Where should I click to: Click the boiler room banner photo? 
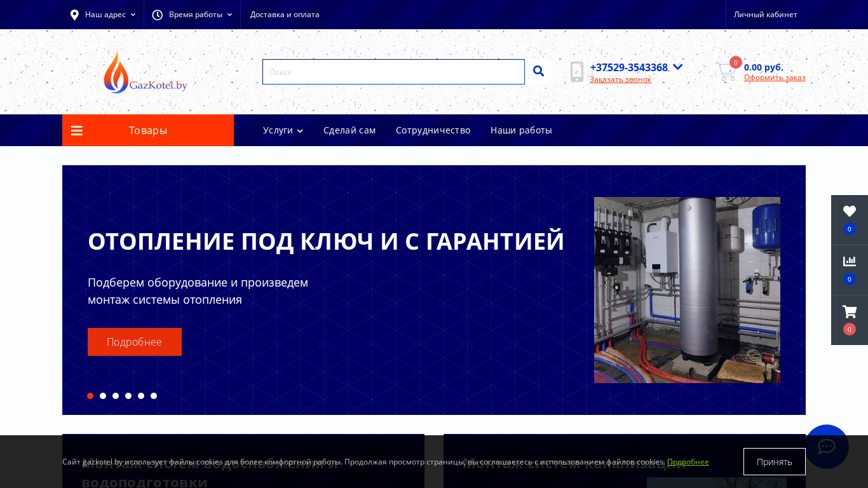pos(687,290)
